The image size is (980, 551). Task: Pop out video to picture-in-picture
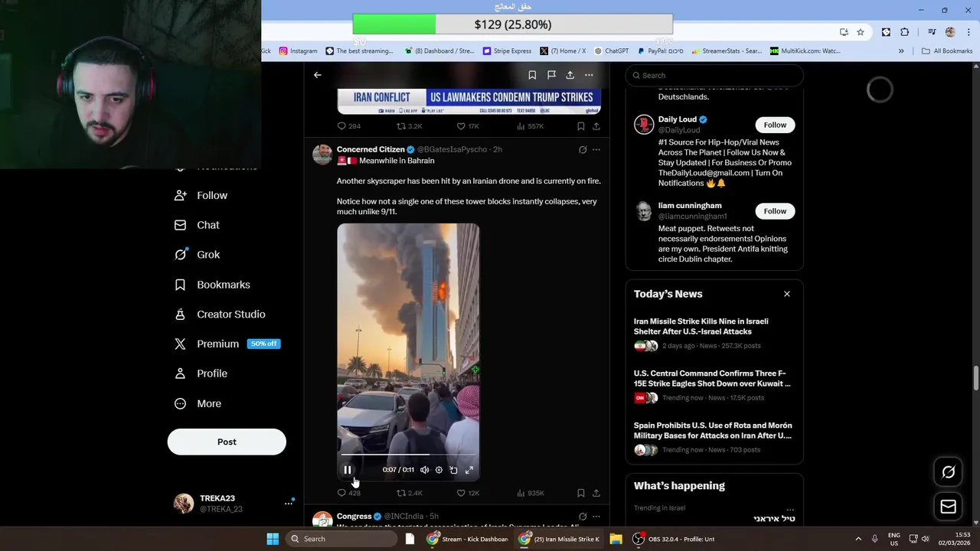[x=453, y=470]
